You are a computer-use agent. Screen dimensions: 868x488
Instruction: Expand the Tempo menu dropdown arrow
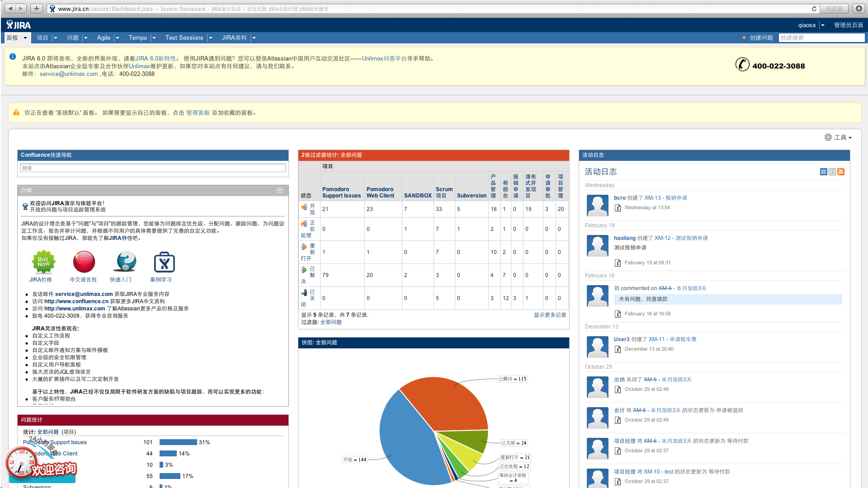pyautogui.click(x=154, y=38)
